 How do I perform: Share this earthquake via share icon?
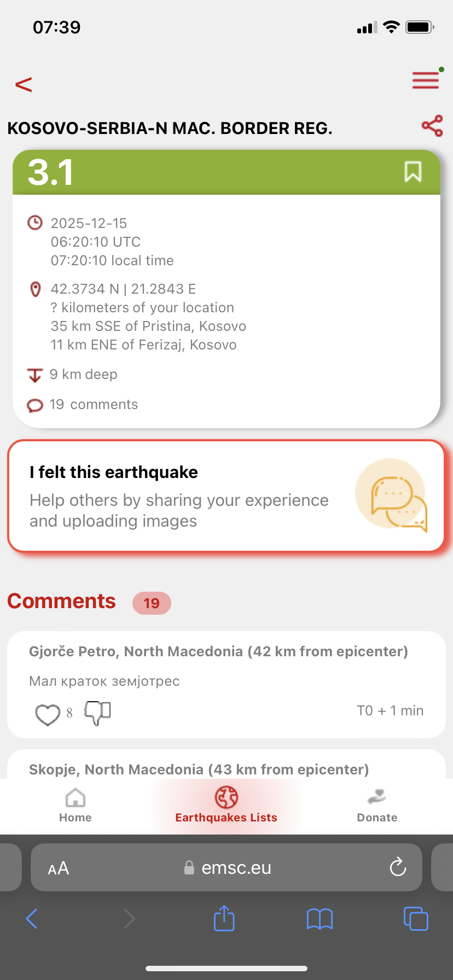pos(432,126)
